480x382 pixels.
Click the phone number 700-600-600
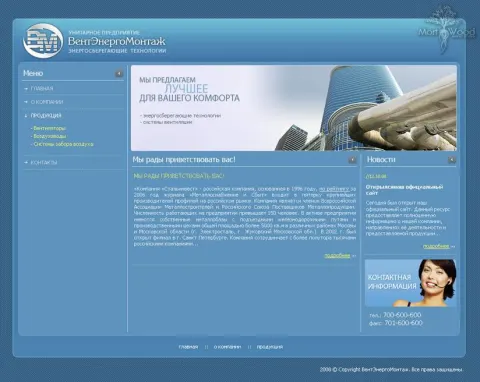point(402,315)
